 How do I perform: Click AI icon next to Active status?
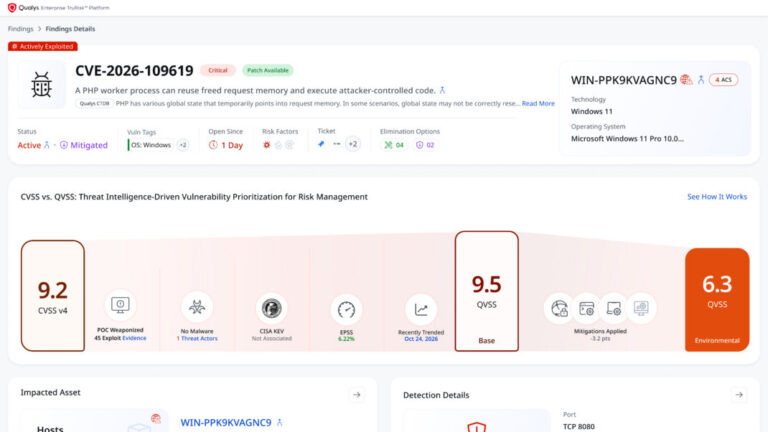(47, 145)
